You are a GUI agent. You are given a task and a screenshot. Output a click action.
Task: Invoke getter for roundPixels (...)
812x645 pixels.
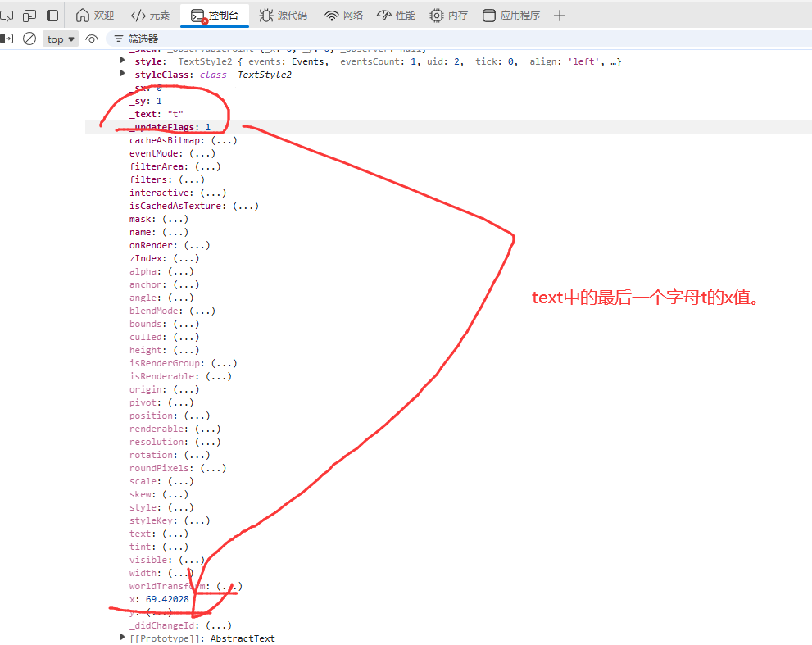pos(213,468)
